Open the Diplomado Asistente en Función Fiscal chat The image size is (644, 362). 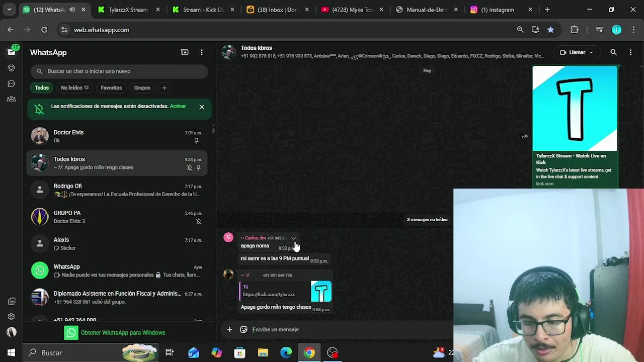tap(117, 298)
